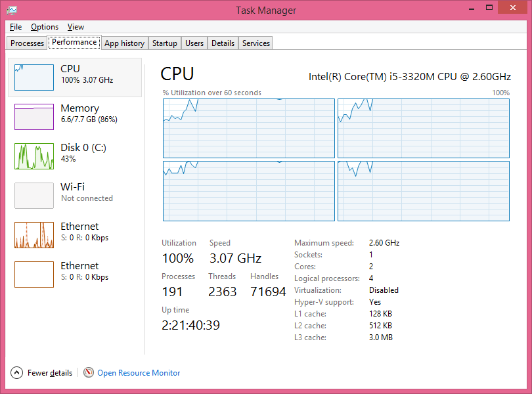Switch to the Services tab
The width and height of the screenshot is (532, 394).
point(255,43)
